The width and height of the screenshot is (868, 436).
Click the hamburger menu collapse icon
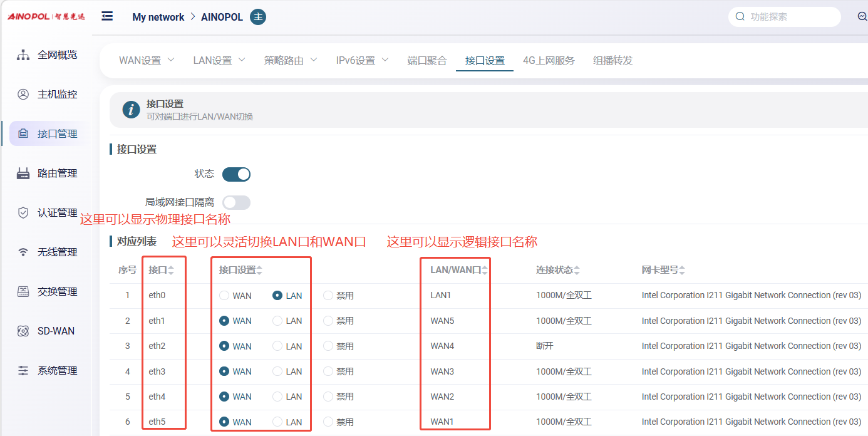[x=107, y=16]
